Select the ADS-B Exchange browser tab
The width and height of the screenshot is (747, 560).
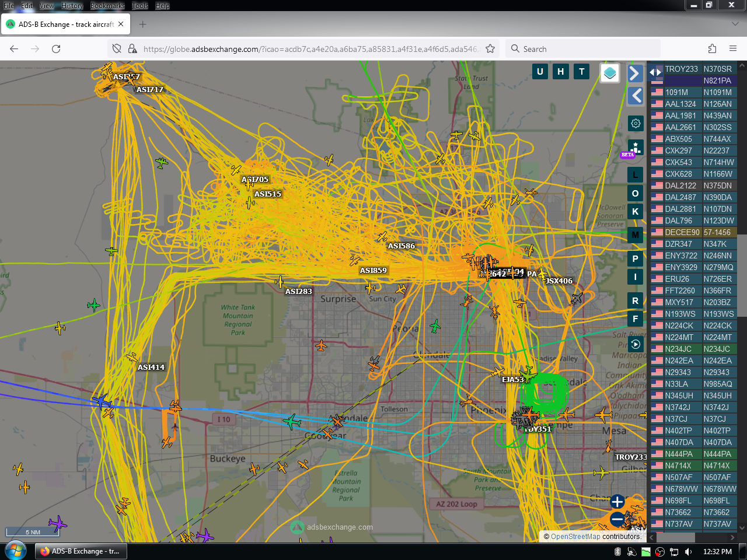(x=65, y=24)
